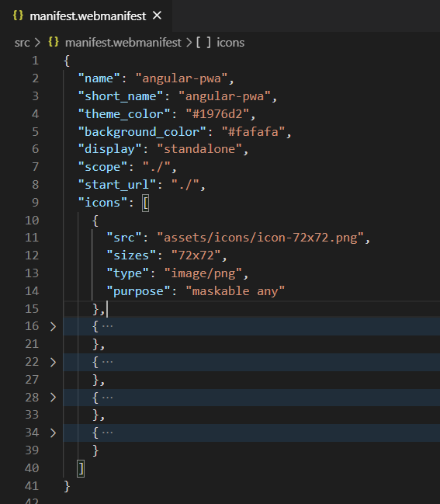Click the closing brace on line 41

tap(67, 486)
